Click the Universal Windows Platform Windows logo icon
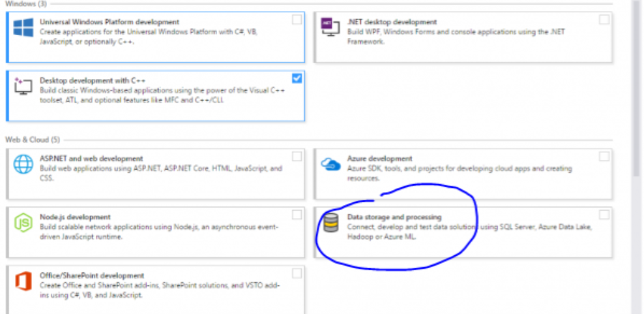The image size is (644, 314). pyautogui.click(x=23, y=27)
